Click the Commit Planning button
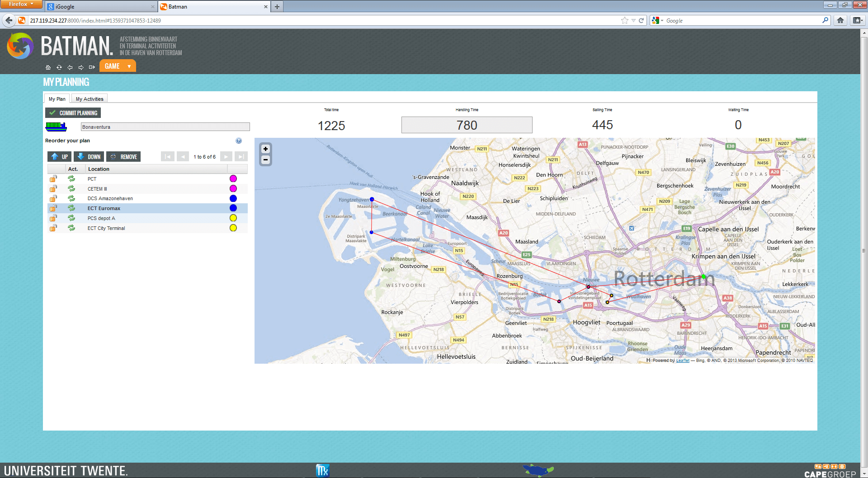Screen dimensions: 868x478 click(x=73, y=113)
